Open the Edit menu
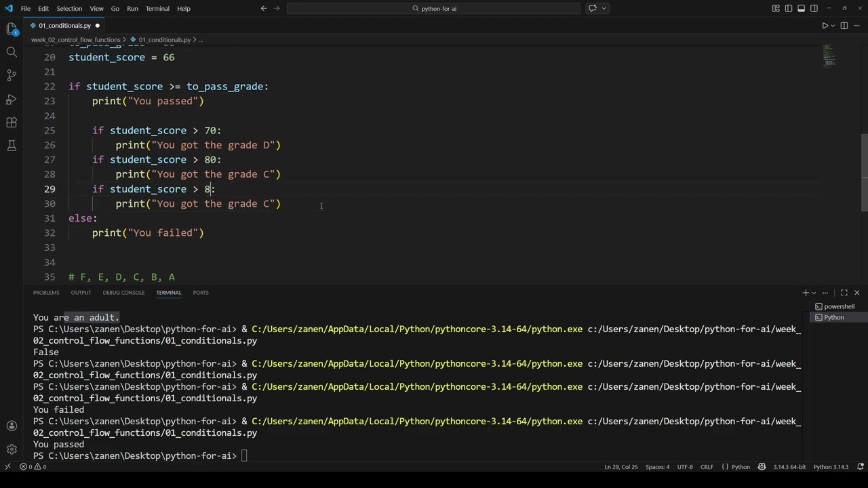This screenshot has width=868, height=488. tap(43, 8)
